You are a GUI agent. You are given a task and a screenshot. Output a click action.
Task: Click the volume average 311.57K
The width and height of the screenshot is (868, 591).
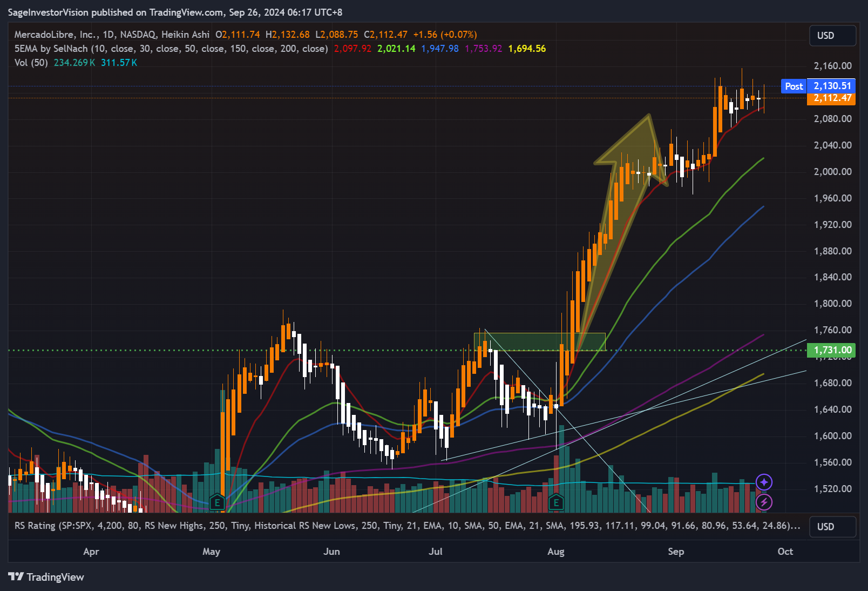tap(119, 63)
